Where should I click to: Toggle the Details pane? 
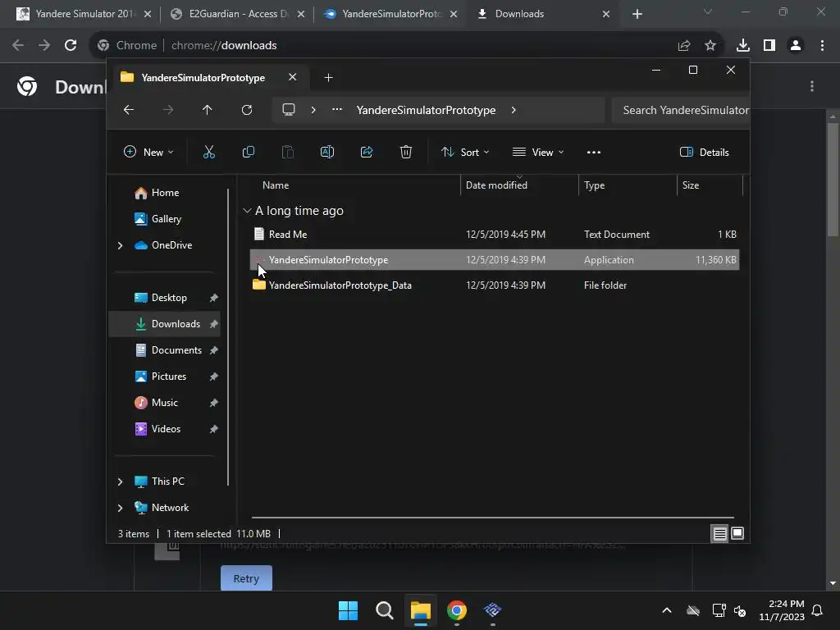click(704, 152)
